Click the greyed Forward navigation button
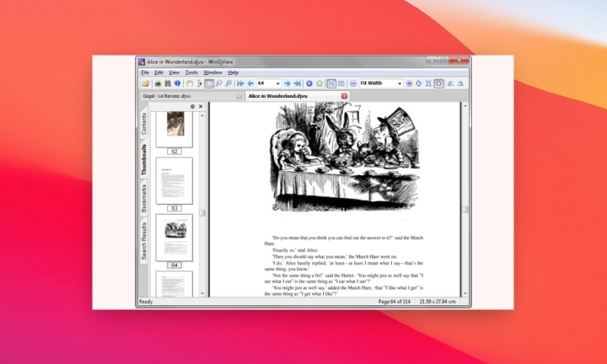 click(320, 83)
